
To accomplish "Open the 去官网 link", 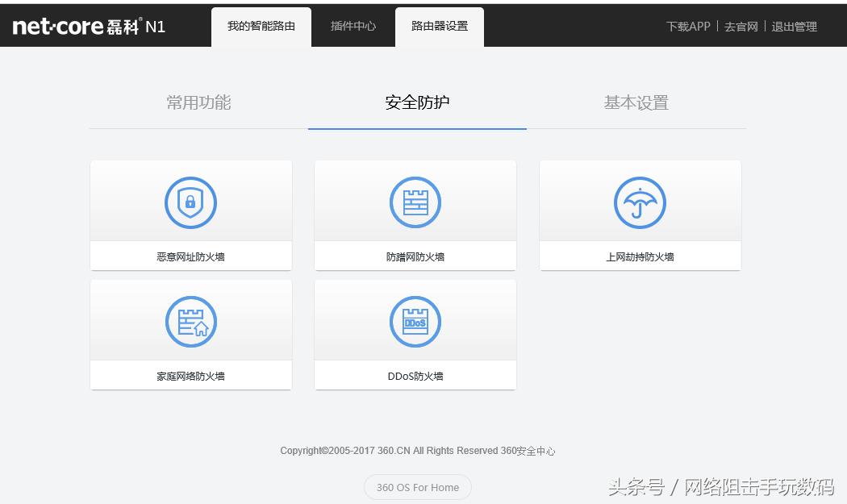I will click(x=741, y=27).
